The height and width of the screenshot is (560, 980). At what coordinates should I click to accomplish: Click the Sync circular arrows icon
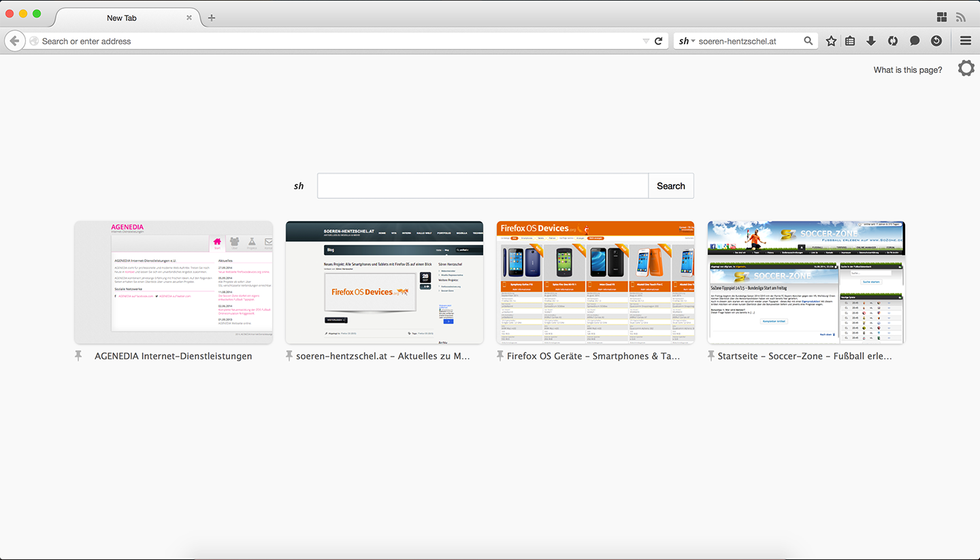point(893,41)
